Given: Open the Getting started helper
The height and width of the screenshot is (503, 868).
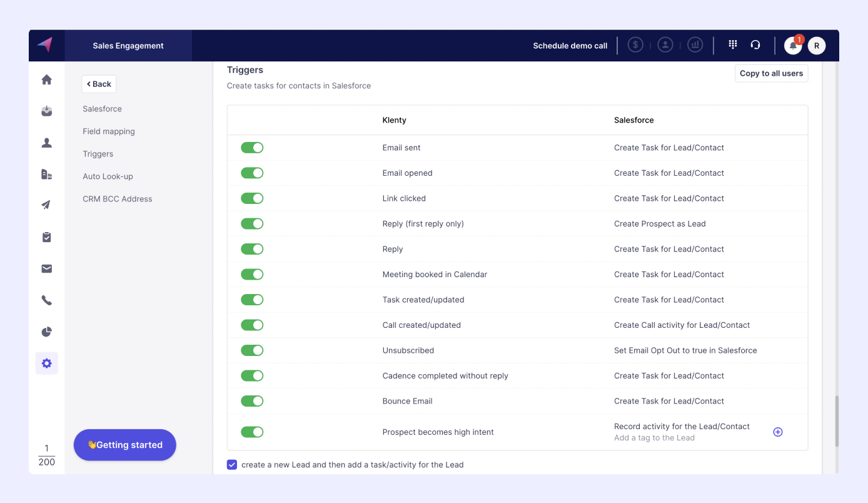Looking at the screenshot, I should 124,445.
